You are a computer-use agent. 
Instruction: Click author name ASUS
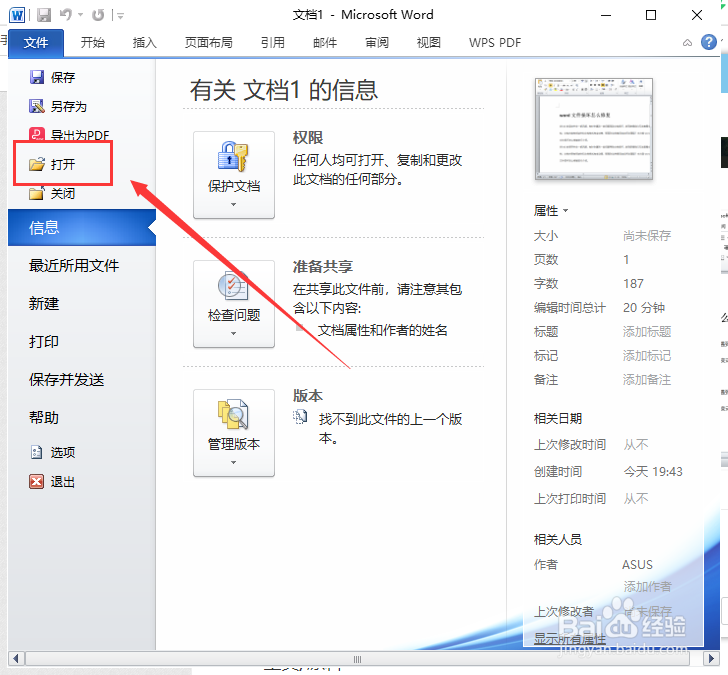pyautogui.click(x=637, y=565)
